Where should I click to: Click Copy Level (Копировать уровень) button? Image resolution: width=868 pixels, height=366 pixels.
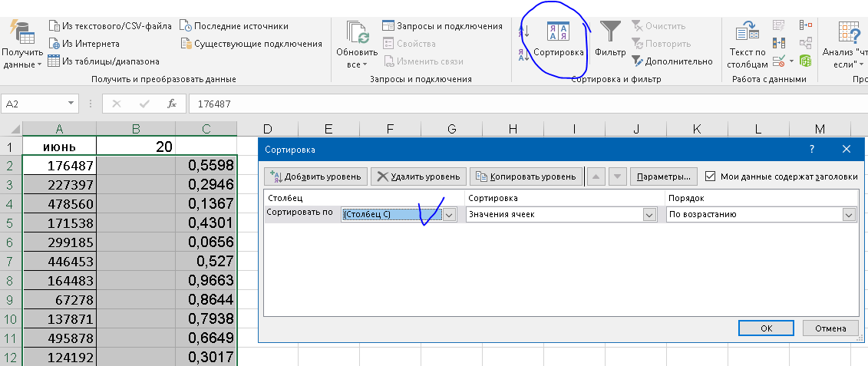coord(526,176)
